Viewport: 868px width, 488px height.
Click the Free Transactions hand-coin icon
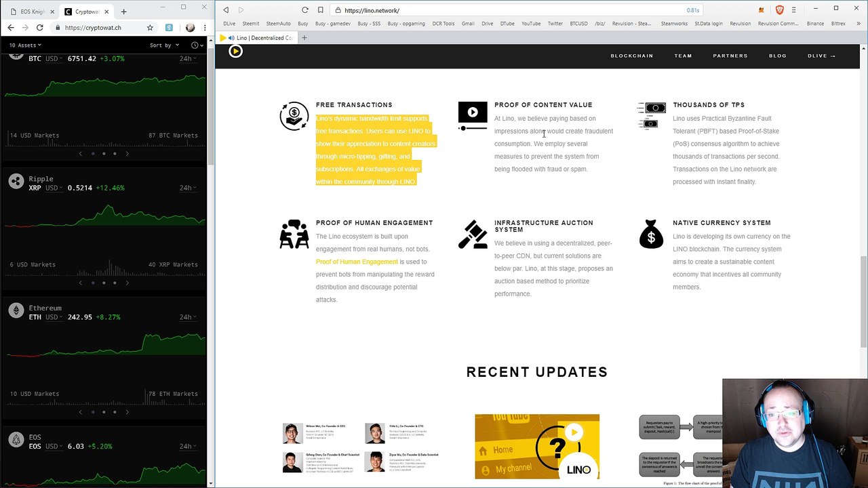coord(294,116)
